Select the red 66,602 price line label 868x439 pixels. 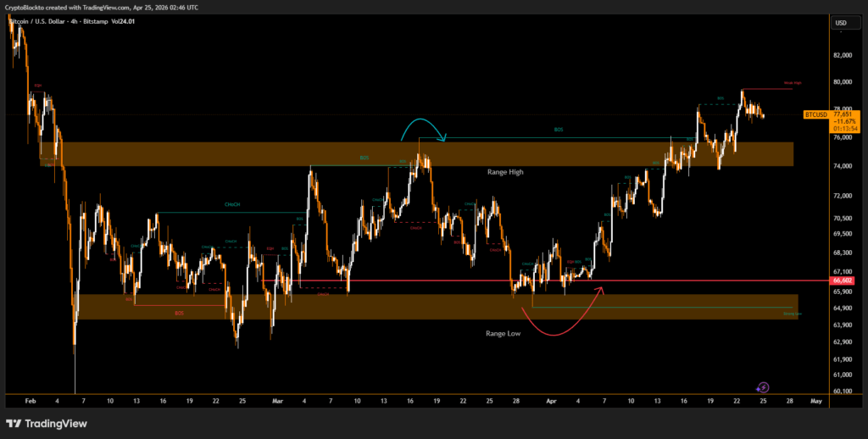click(842, 281)
